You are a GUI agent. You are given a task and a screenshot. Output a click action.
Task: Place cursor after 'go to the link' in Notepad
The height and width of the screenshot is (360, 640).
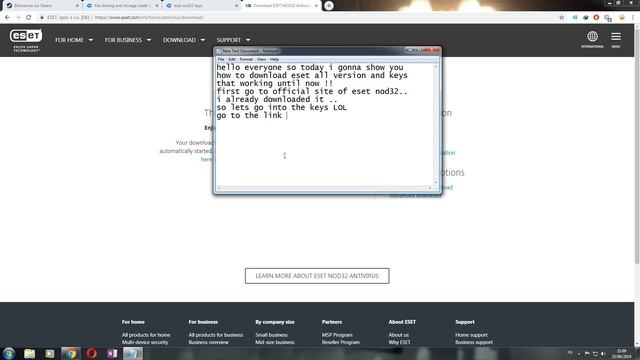[x=286, y=116]
